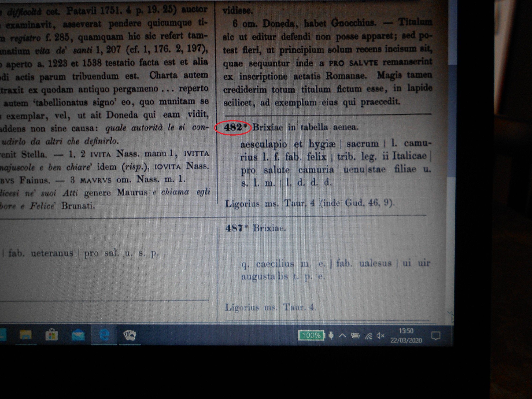Image resolution: width=532 pixels, height=399 pixels.
Task: Click the word 'aesculapio' in inscription text
Action: point(263,144)
